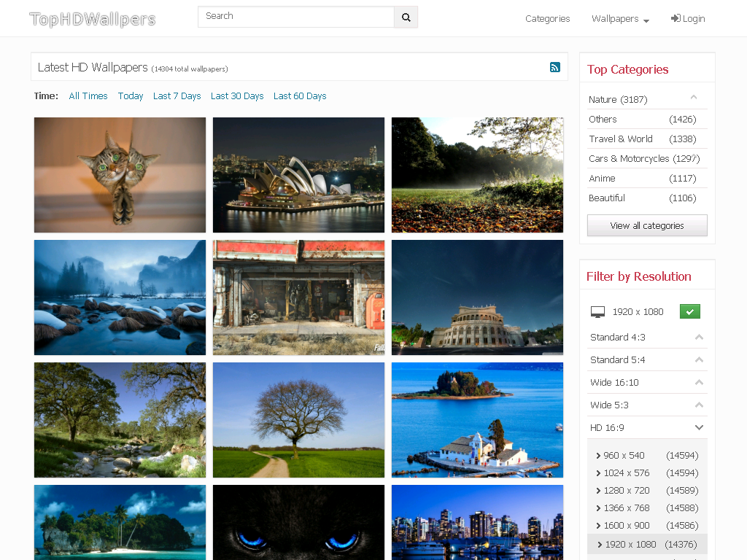The width and height of the screenshot is (747, 560).
Task: Open the rusty garage wallpaper thumbnail
Action: pos(298,297)
